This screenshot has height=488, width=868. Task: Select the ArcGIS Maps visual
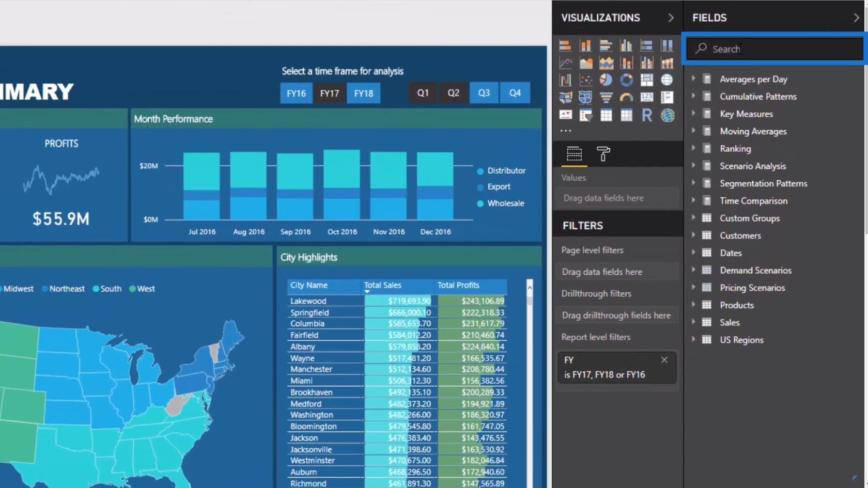[x=667, y=115]
